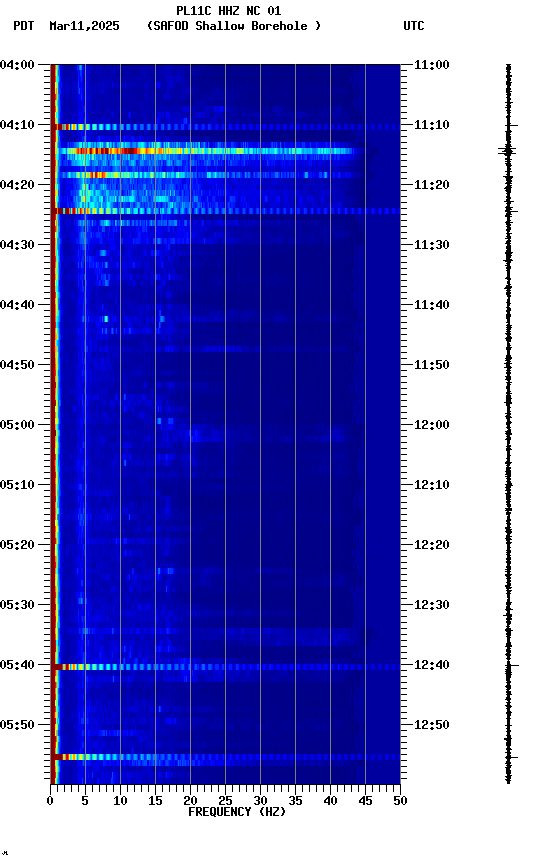Click the 11:40 UTC time label
552x864 pixels.
(432, 305)
